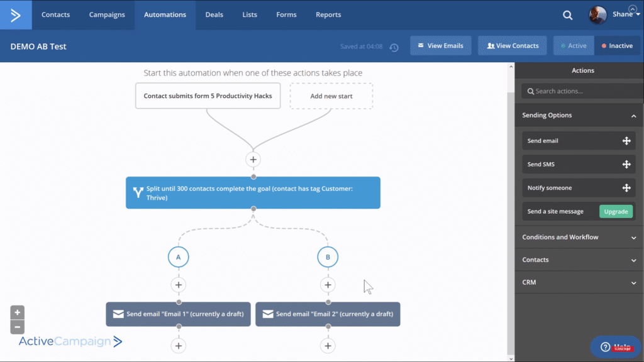Viewport: 644px width, 362px height.
Task: Set the automation to Active
Action: click(573, 45)
